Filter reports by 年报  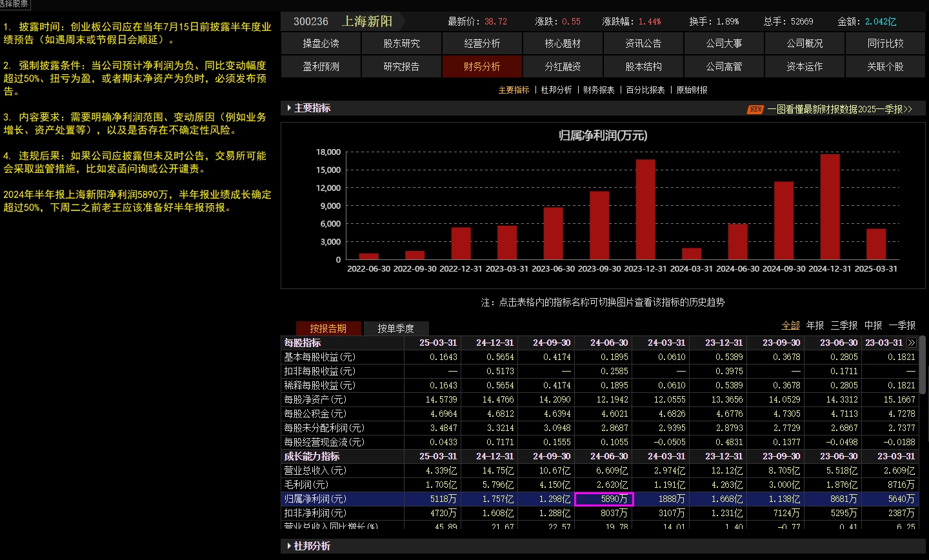tap(815, 325)
